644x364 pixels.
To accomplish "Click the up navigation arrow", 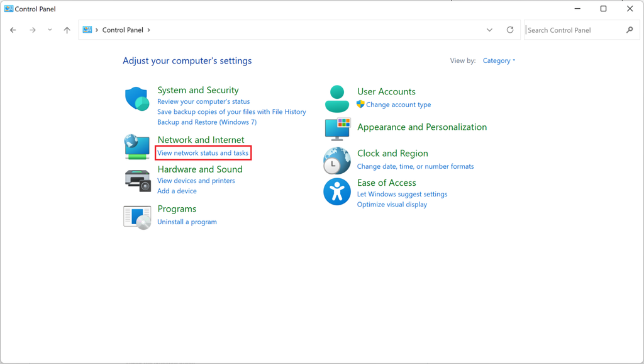I will click(x=67, y=30).
